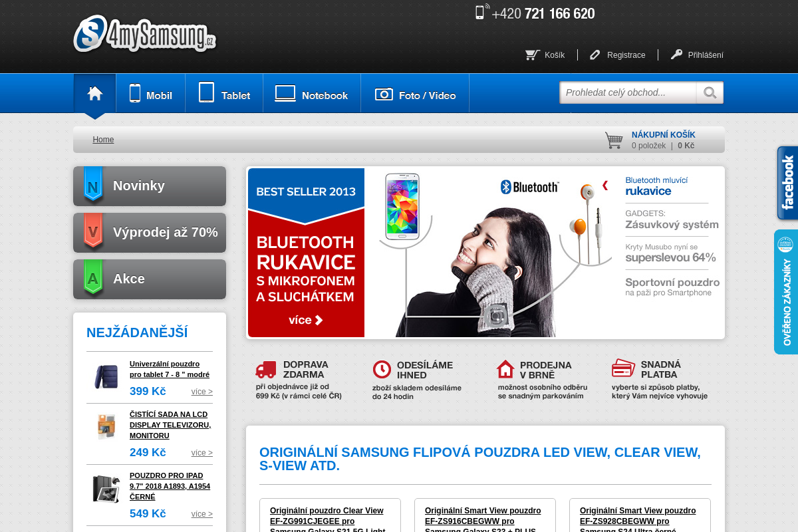Click the phone icon beside the telephone number
Screen dimensions: 798x532
coord(480,13)
